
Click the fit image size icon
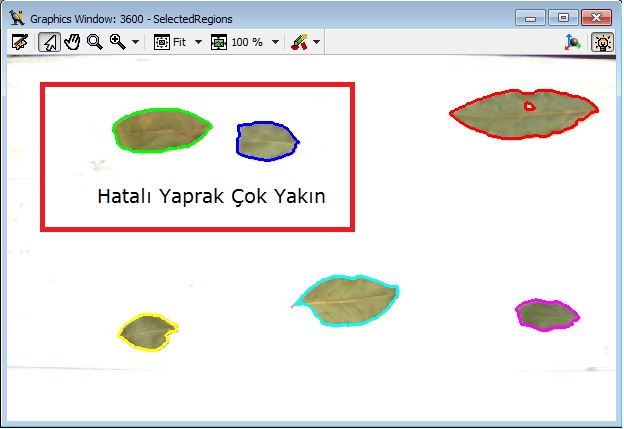[x=162, y=42]
